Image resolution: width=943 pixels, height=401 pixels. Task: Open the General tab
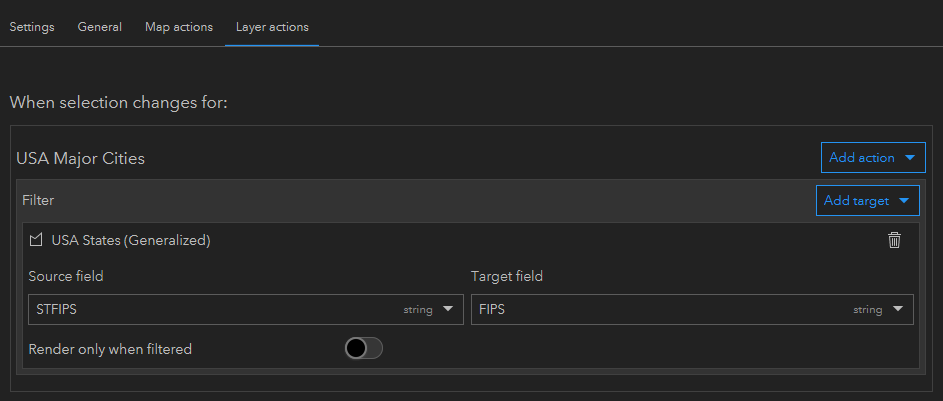[x=100, y=27]
